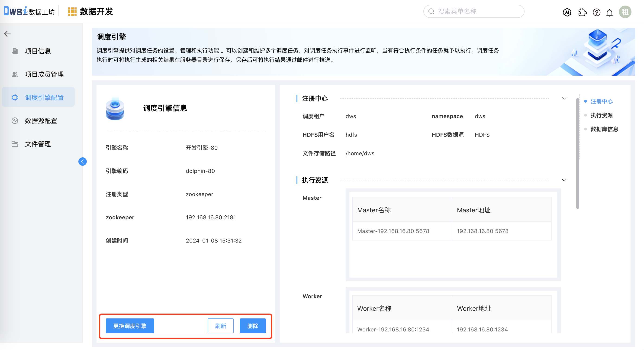Open the help question mark icon

click(x=596, y=12)
